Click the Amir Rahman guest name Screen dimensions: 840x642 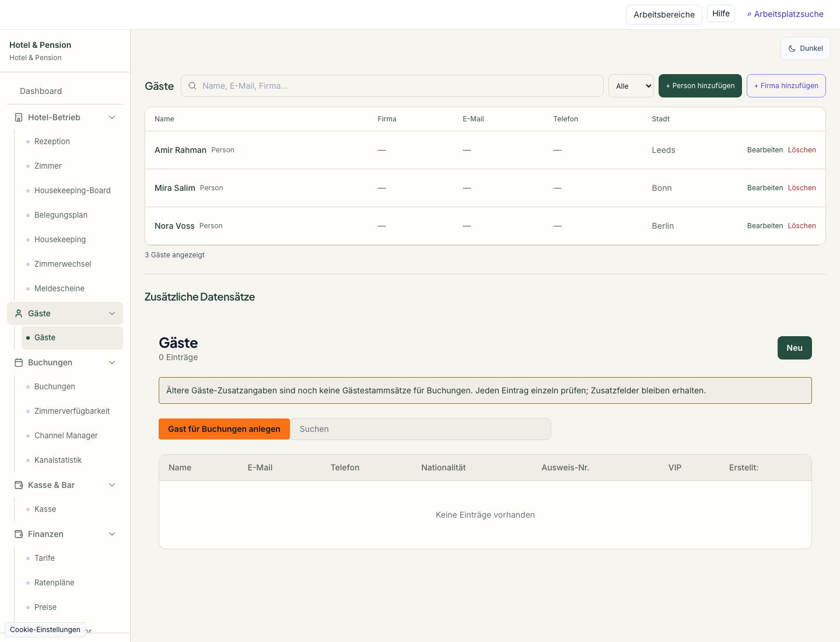[180, 150]
